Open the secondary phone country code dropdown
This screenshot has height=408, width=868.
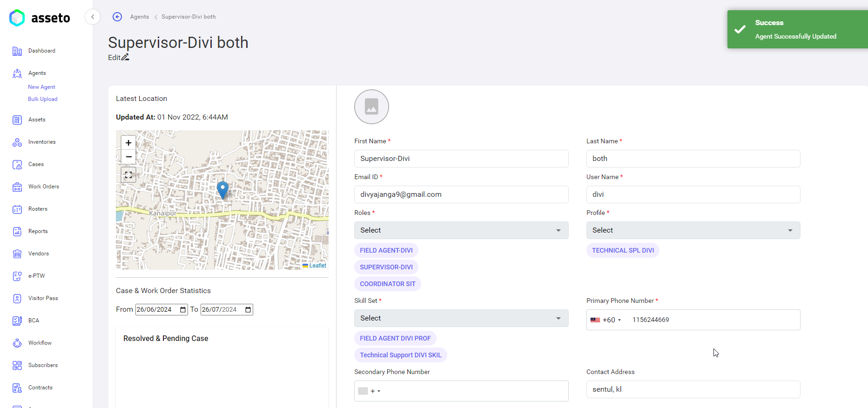[x=370, y=391]
